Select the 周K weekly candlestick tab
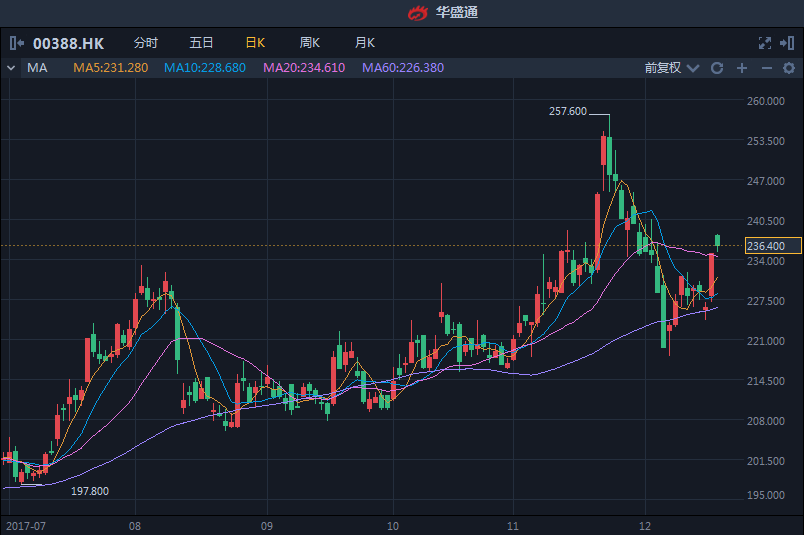 [x=310, y=43]
